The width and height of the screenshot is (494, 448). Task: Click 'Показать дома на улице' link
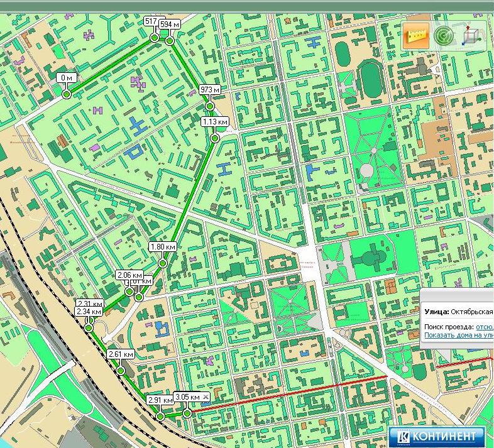458,336
